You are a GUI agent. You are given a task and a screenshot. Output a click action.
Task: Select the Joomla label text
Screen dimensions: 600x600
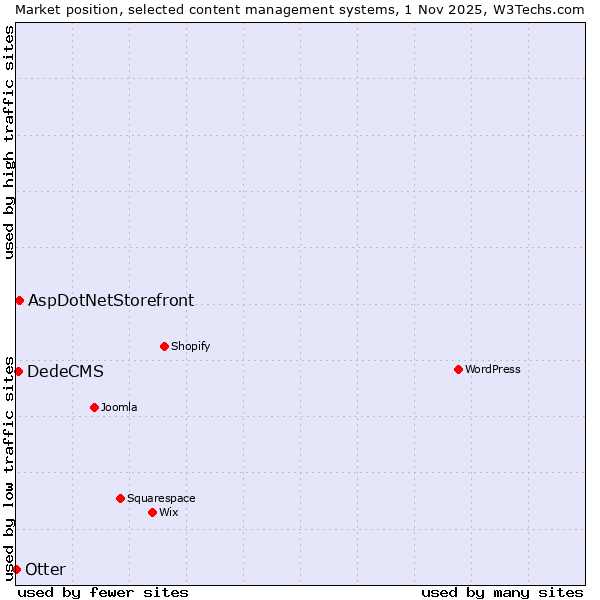click(119, 407)
